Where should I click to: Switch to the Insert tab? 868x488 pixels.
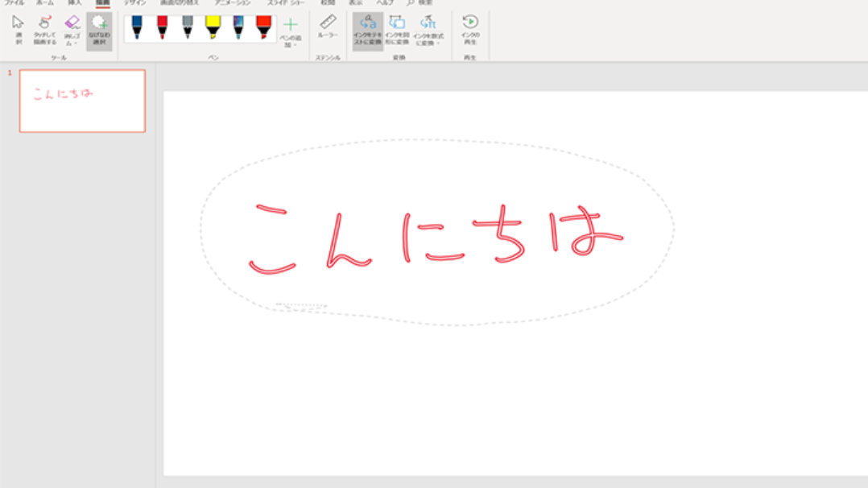75,2
